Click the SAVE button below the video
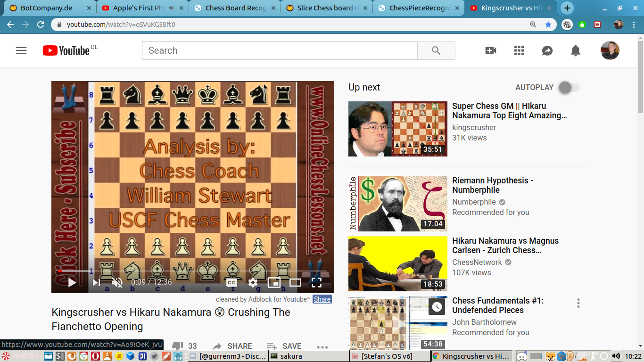 point(284,346)
